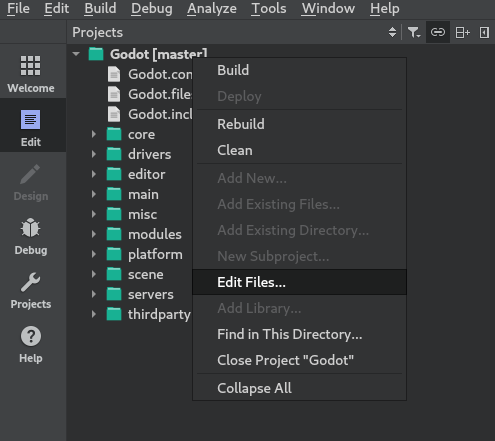Click the core folder icon
Screen dimensions: 495x441
(114, 134)
